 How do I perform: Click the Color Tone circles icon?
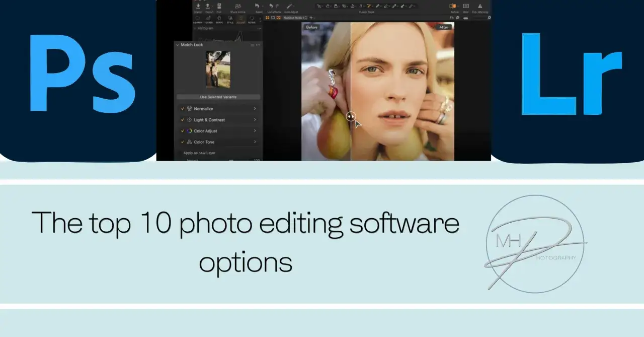(x=189, y=142)
